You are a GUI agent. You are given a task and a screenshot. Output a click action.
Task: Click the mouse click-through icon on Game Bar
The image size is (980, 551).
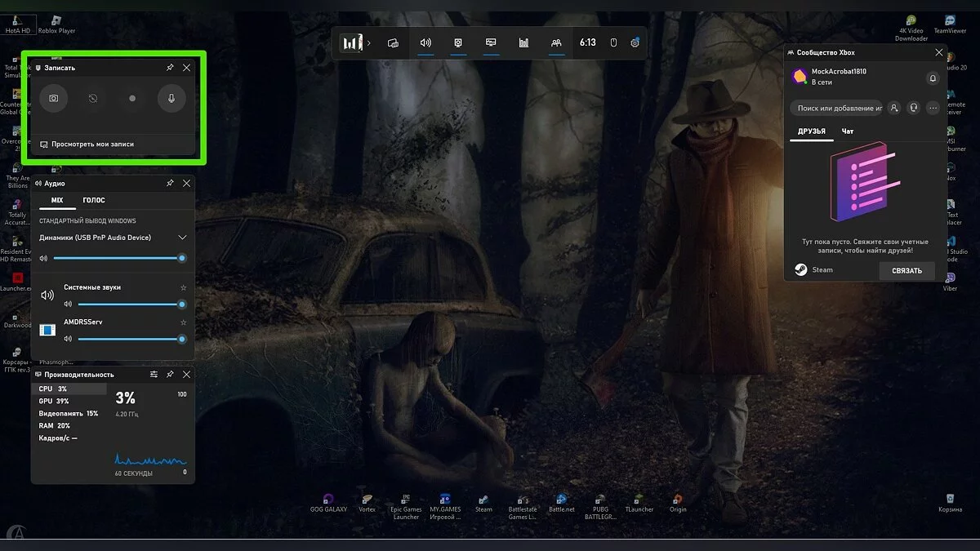pos(613,42)
